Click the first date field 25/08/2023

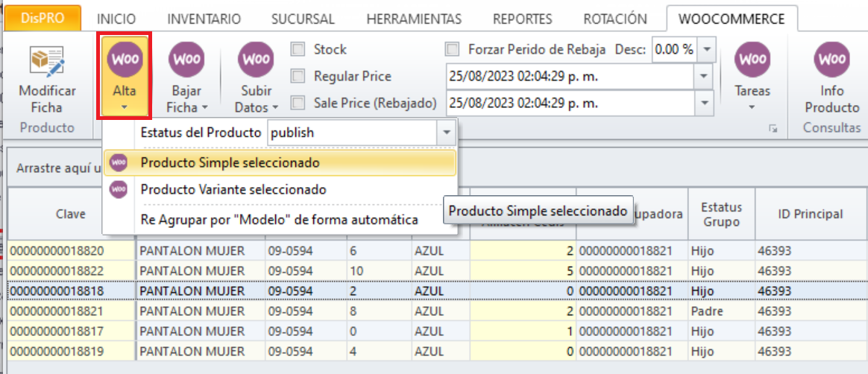click(570, 76)
